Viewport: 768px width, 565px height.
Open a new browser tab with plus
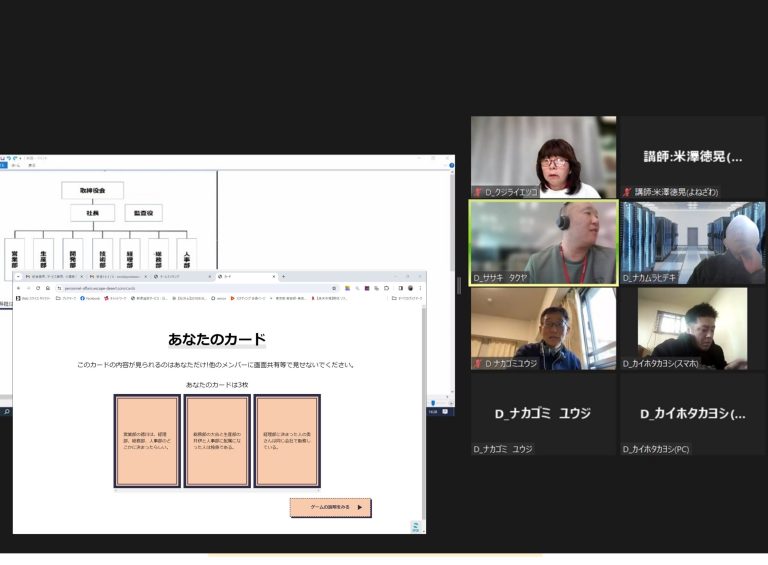284,277
